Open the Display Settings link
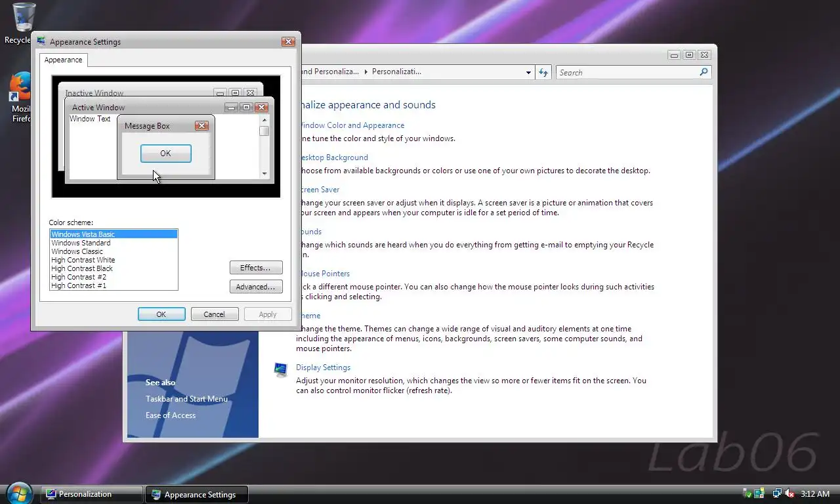The height and width of the screenshot is (504, 840). pos(323,367)
